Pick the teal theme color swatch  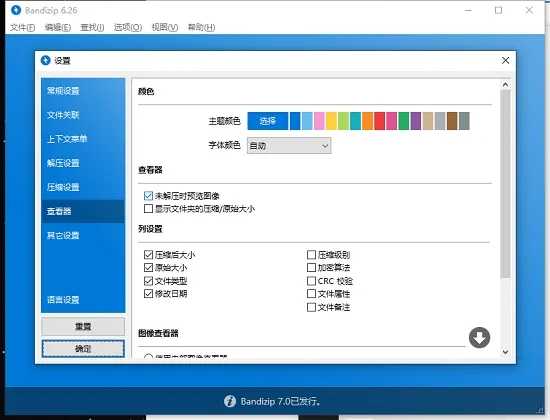[355, 121]
